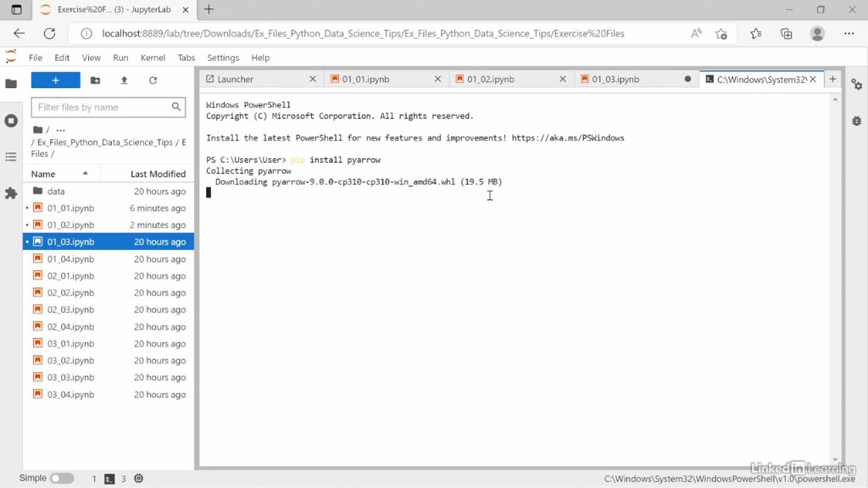Close the Launcher tab
The image size is (868, 488).
pos(313,79)
